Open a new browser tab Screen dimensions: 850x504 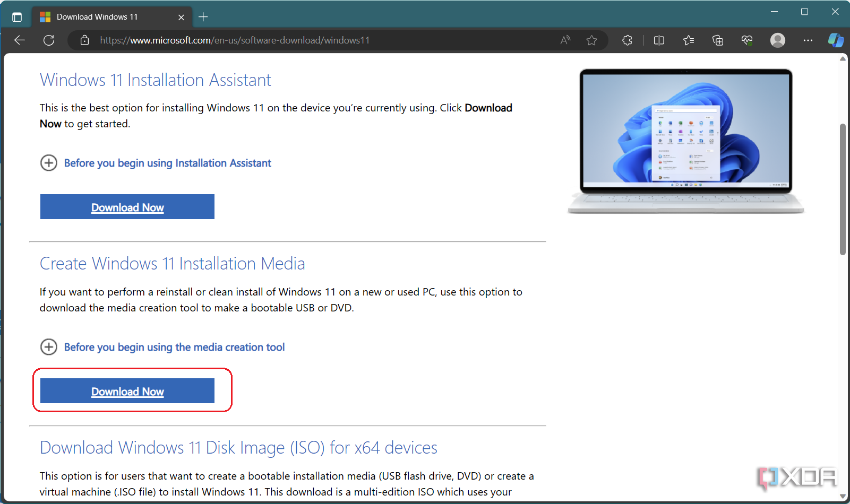pos(203,17)
